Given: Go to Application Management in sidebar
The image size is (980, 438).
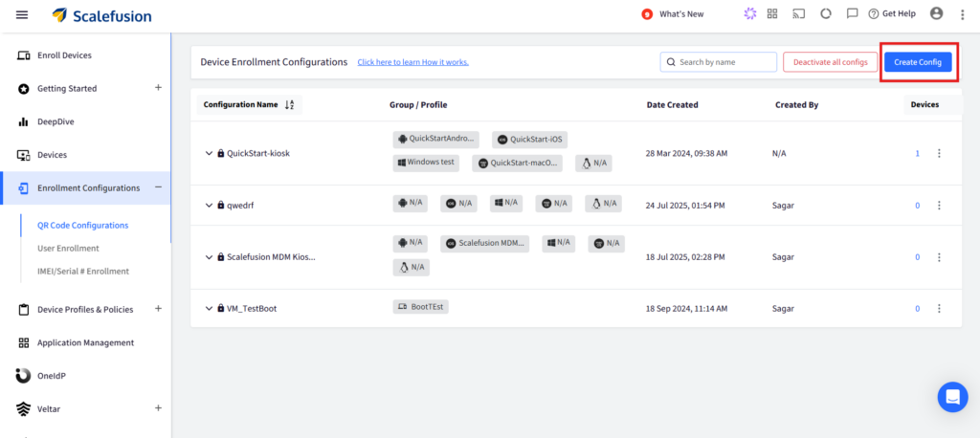Looking at the screenshot, I should click(x=85, y=342).
